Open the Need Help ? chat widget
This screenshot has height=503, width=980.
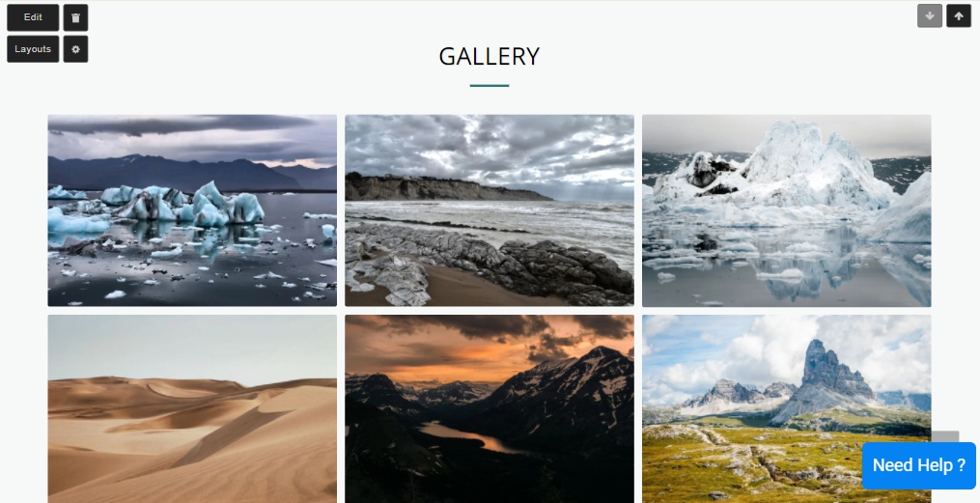(x=919, y=465)
